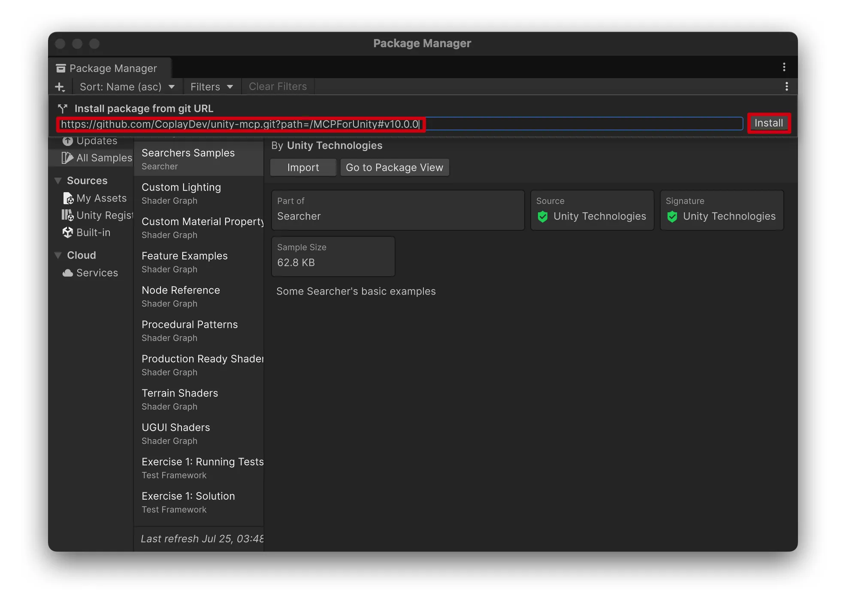
Task: Click the Updates arrow icon
Action: point(68,141)
